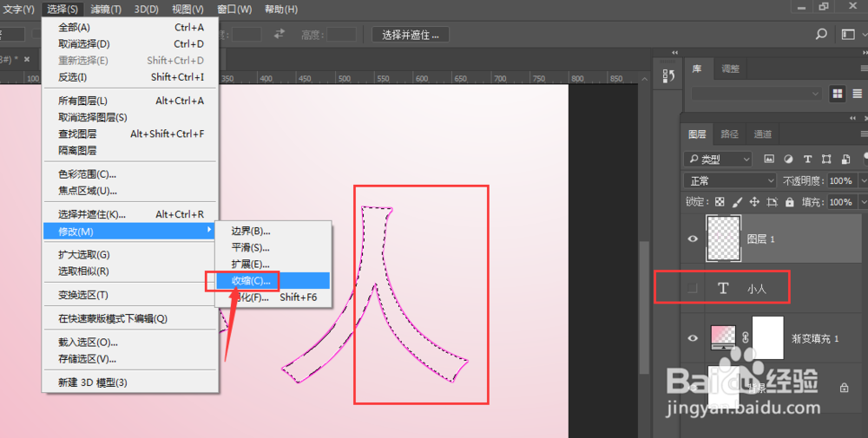Click opacity 100% value field
The height and width of the screenshot is (438, 868).
coord(841,181)
